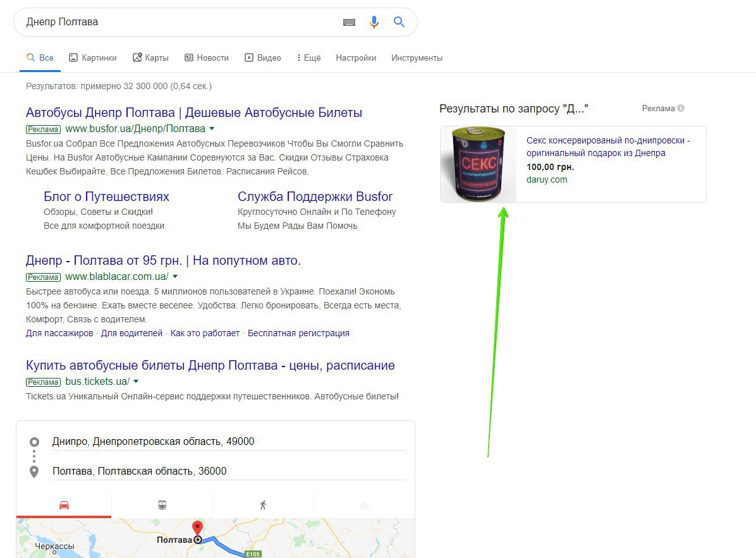Click the Черкассы label on the map

click(x=54, y=546)
